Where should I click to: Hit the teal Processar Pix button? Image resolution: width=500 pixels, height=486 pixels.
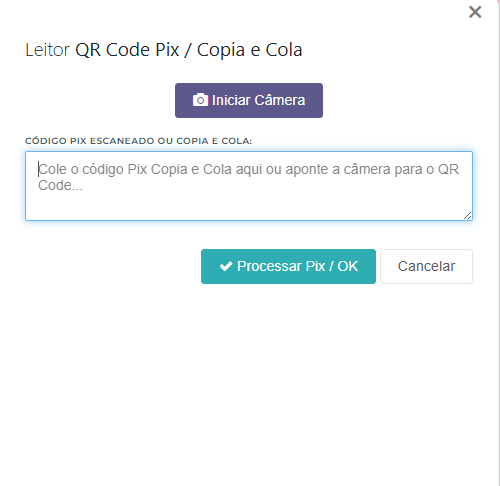[x=288, y=266]
